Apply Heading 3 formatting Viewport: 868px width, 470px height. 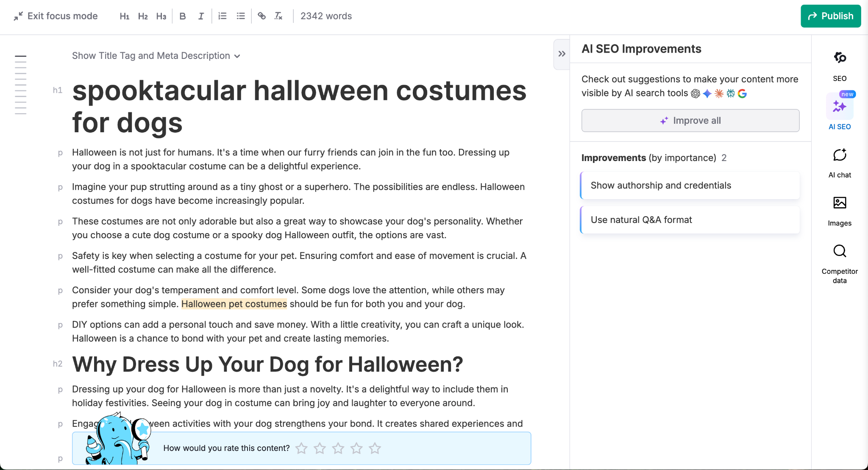[161, 16]
